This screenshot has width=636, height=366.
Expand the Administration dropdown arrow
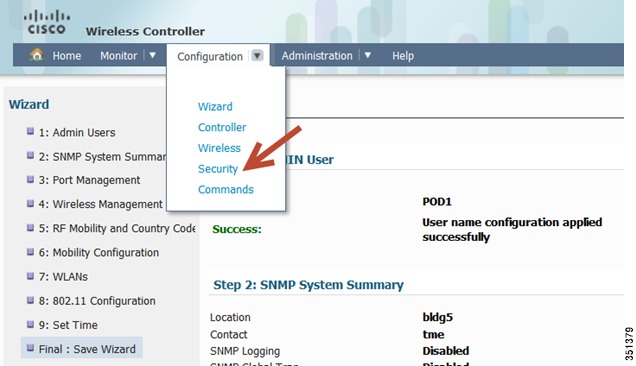pos(367,55)
